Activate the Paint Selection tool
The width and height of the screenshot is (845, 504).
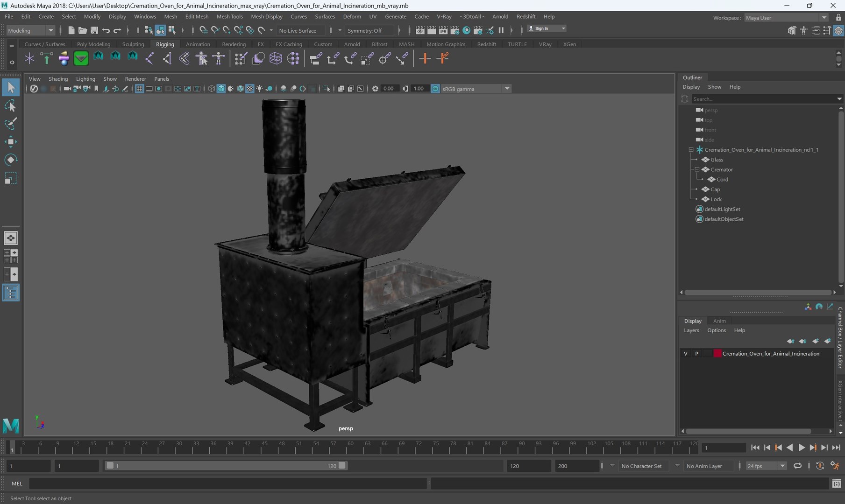coord(11,124)
